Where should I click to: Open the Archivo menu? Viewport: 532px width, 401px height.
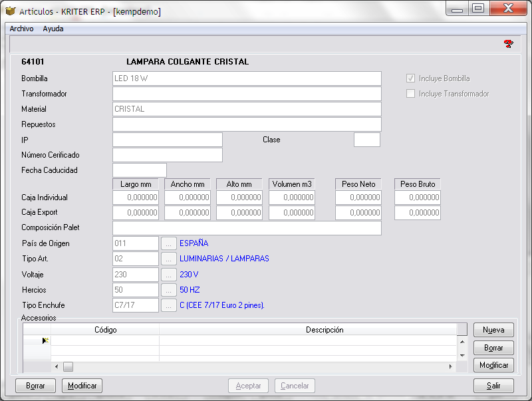click(x=21, y=29)
